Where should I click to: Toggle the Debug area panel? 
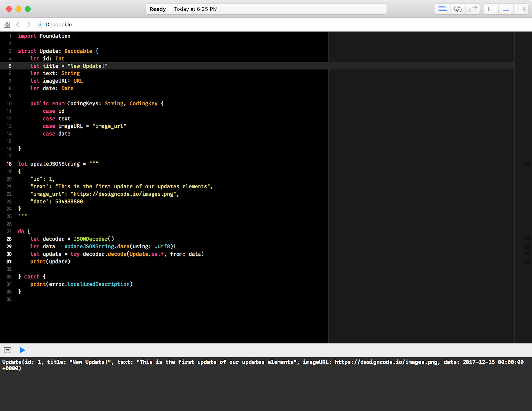[506, 9]
